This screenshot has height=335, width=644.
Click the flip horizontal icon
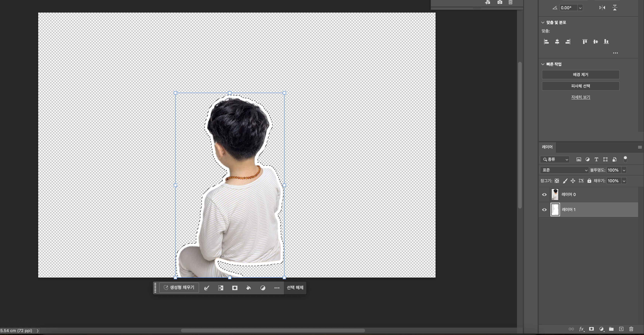pos(602,8)
